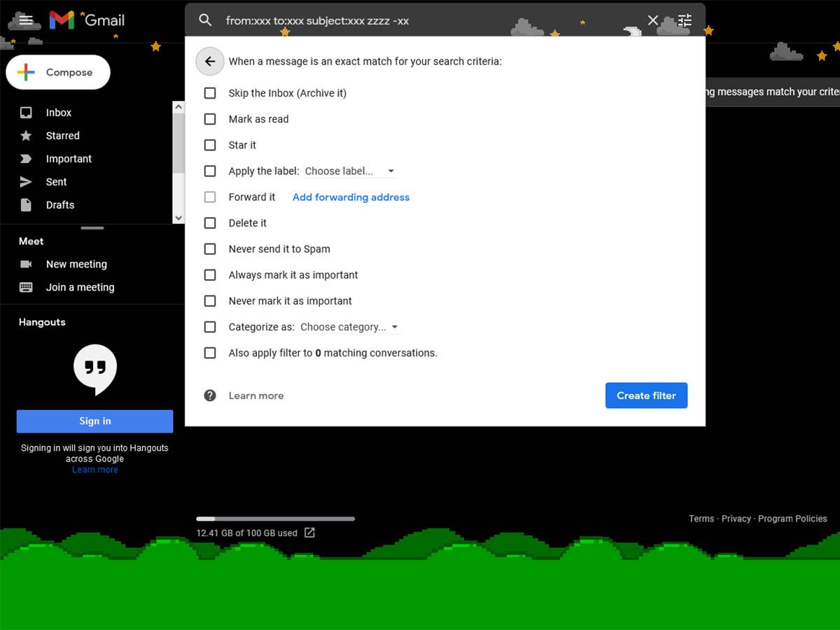Enable Skip the Inbox checkbox
Image resolution: width=840 pixels, height=630 pixels.
click(x=210, y=93)
